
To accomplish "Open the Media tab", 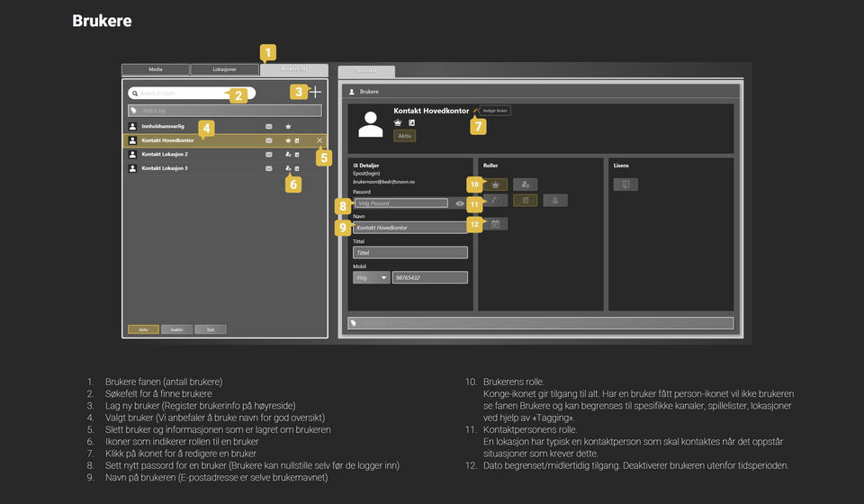I will coord(156,69).
